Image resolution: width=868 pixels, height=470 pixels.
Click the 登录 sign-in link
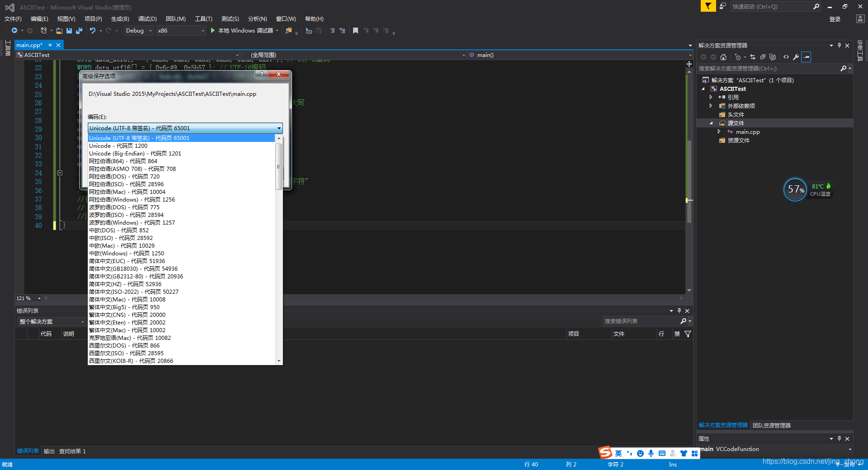pyautogui.click(x=835, y=19)
